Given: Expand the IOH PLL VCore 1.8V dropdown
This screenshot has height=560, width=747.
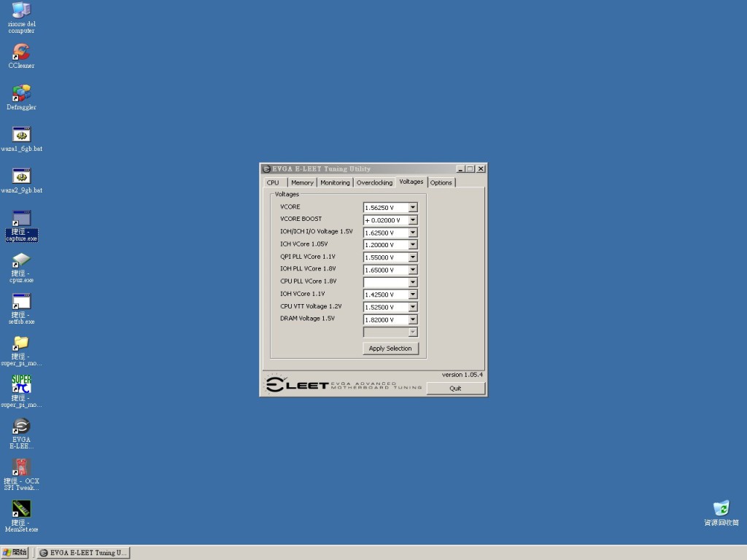Looking at the screenshot, I should click(x=413, y=270).
